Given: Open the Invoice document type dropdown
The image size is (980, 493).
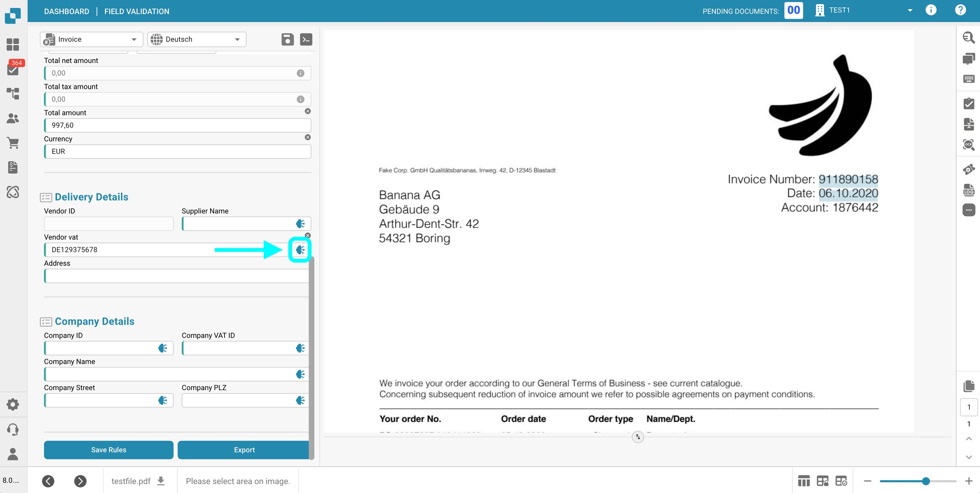Looking at the screenshot, I should point(91,40).
